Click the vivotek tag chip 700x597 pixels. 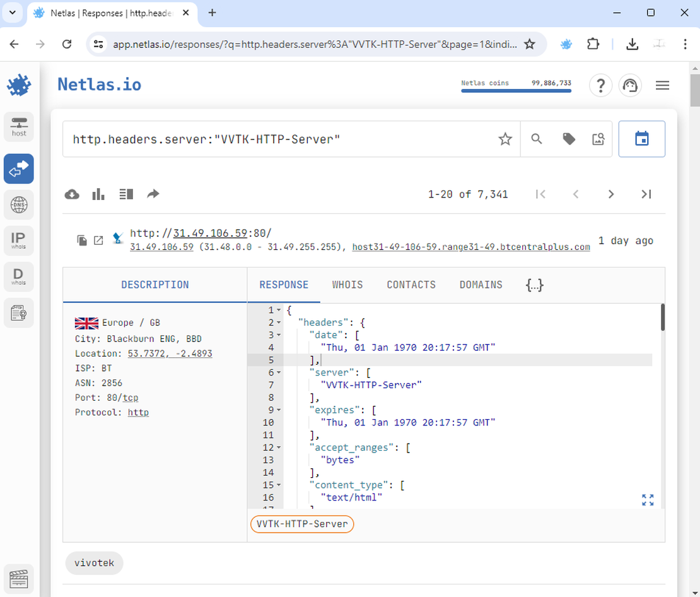click(94, 562)
